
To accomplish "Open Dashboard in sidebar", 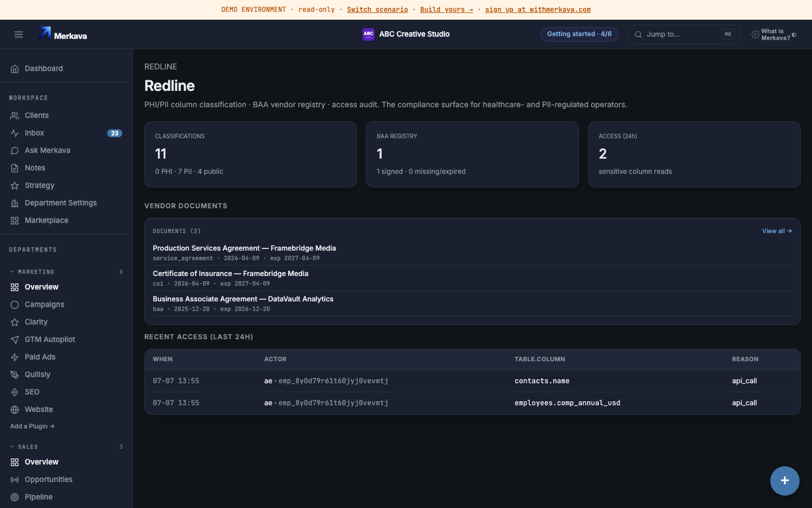I will pos(66,69).
